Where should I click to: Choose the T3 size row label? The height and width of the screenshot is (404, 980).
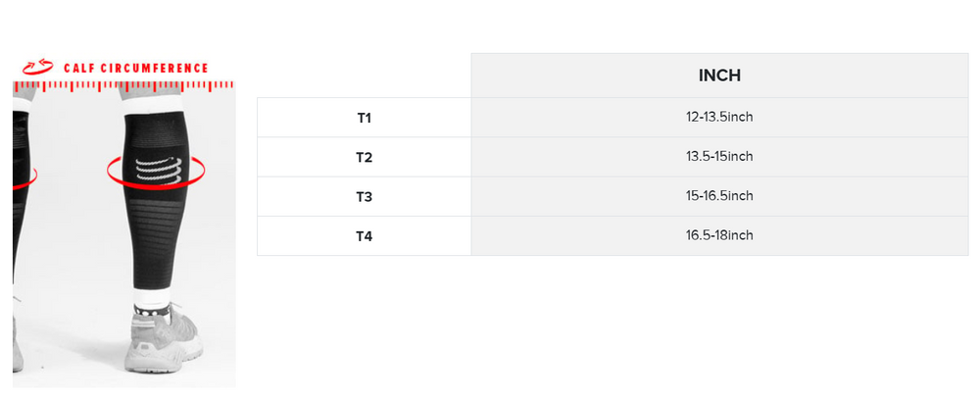click(365, 196)
